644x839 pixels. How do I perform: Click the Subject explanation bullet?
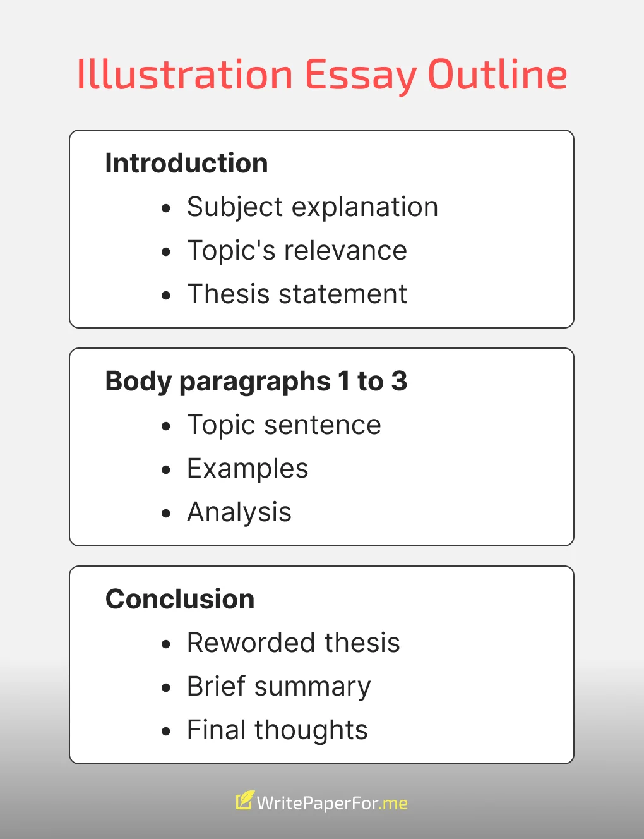click(x=313, y=207)
